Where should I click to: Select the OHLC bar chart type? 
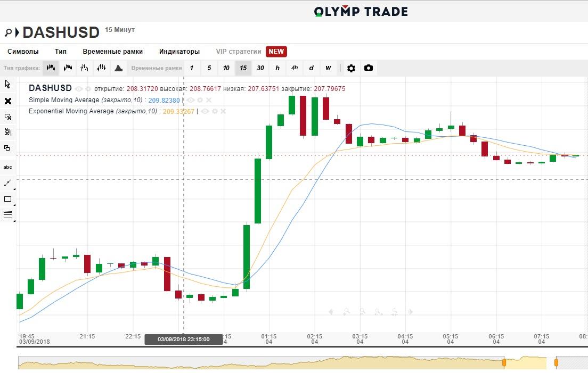tap(85, 68)
